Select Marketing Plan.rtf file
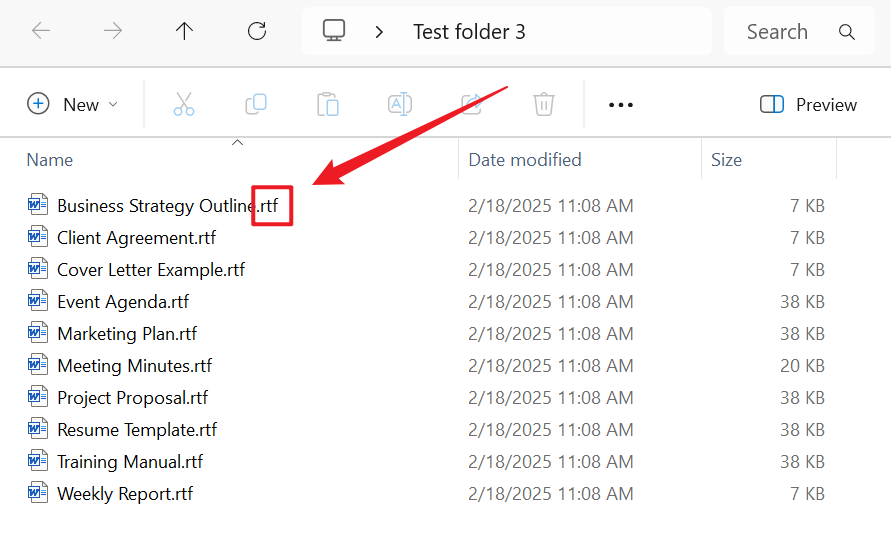Viewport: 891px width, 535px height. (127, 333)
